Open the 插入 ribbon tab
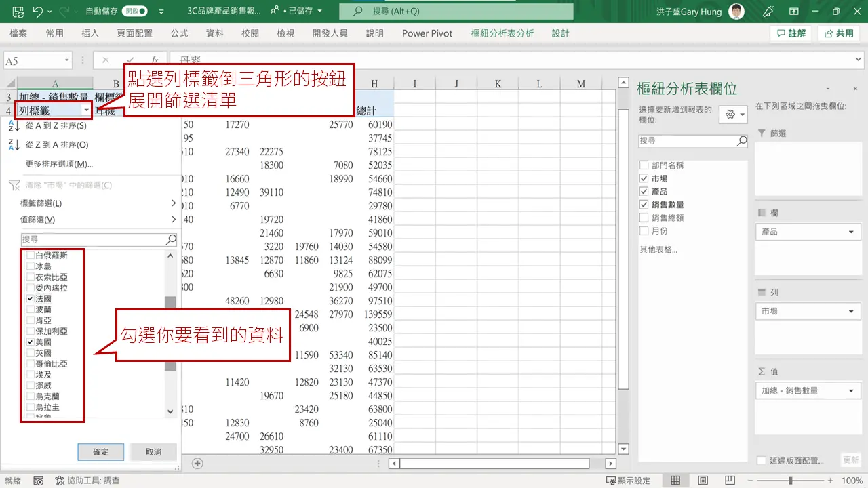Screen dimensions: 868x488 (90, 33)
